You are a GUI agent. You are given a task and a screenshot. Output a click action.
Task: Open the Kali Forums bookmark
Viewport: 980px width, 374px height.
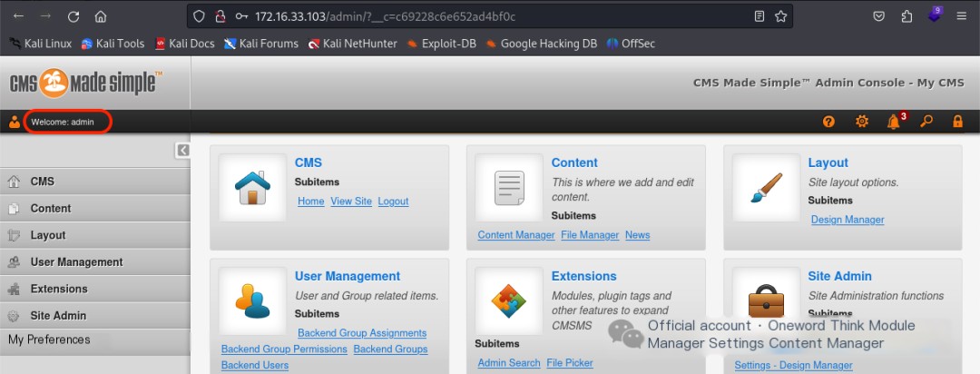pyautogui.click(x=261, y=44)
